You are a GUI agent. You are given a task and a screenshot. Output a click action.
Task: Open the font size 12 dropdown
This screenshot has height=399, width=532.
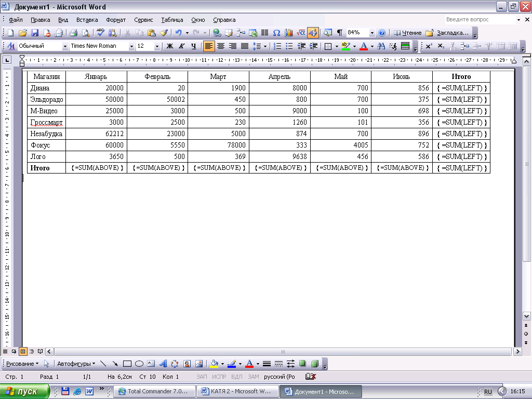(x=157, y=46)
